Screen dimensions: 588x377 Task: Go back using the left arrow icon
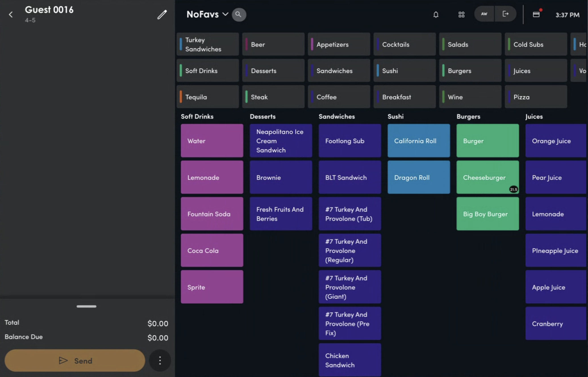pos(11,14)
